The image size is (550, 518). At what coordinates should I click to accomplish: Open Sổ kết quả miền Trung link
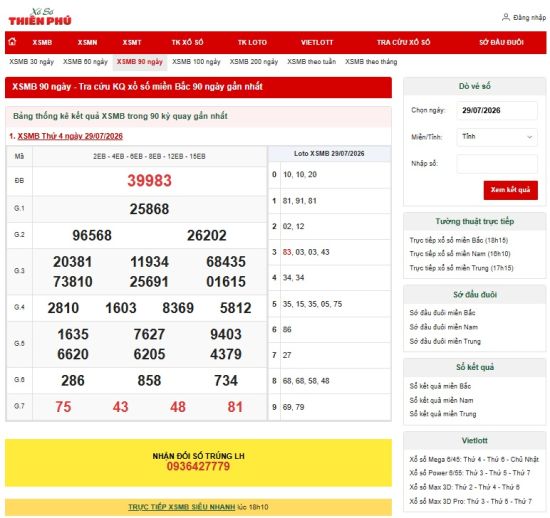click(x=443, y=414)
